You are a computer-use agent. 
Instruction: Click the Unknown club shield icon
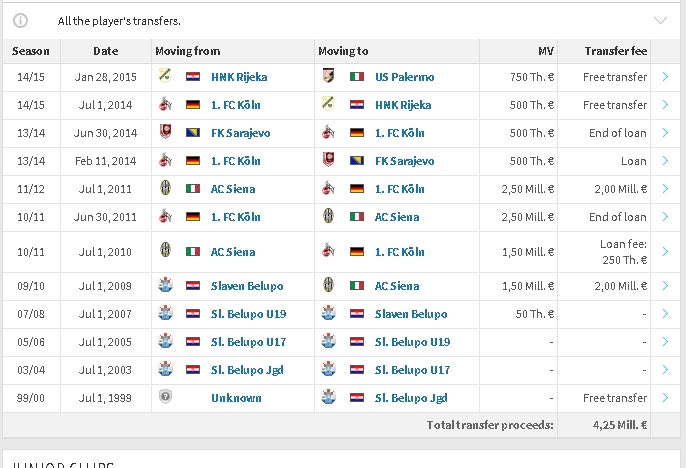click(x=165, y=397)
